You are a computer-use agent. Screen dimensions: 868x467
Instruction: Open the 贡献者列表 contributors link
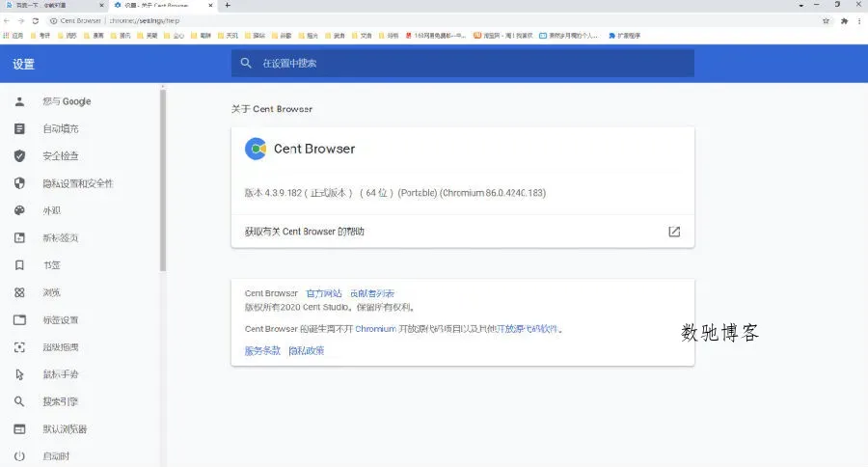tap(372, 293)
